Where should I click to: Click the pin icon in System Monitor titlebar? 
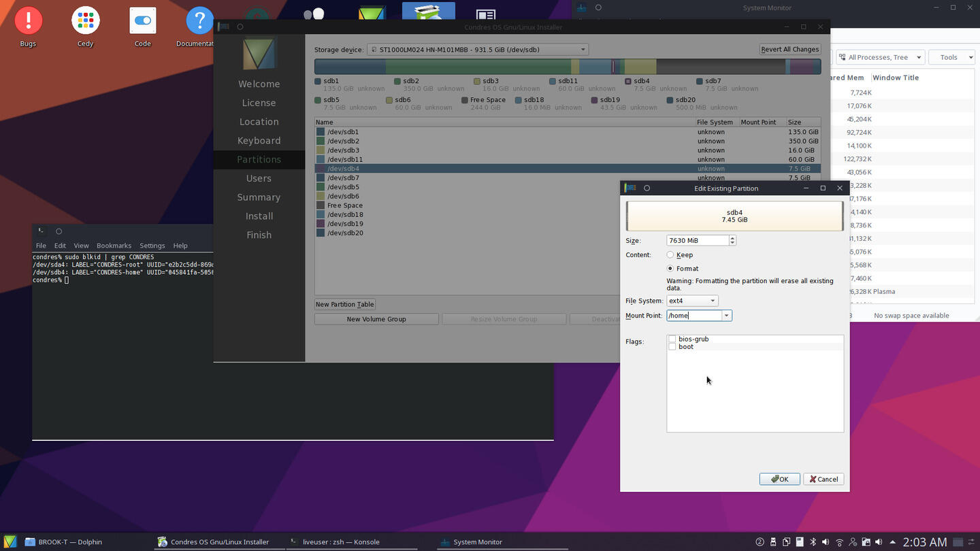pyautogui.click(x=598, y=7)
